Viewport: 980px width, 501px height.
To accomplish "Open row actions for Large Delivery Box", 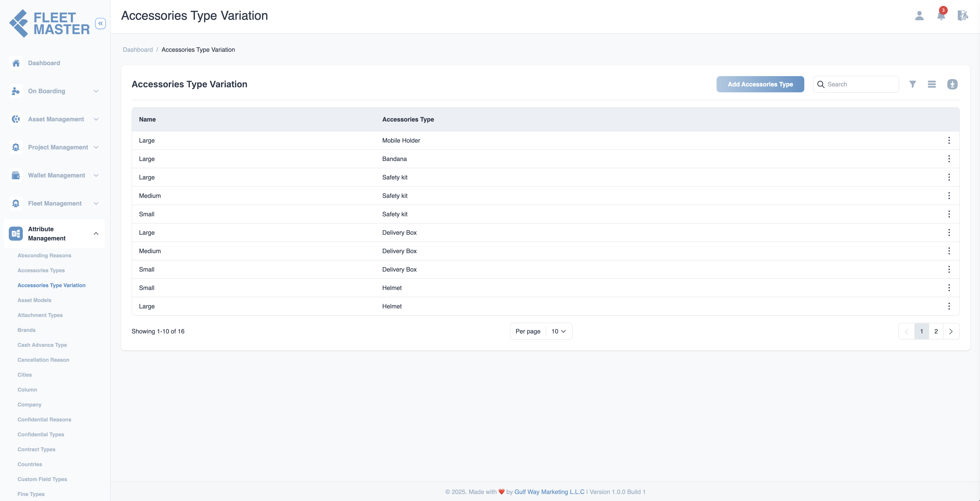I will 949,233.
